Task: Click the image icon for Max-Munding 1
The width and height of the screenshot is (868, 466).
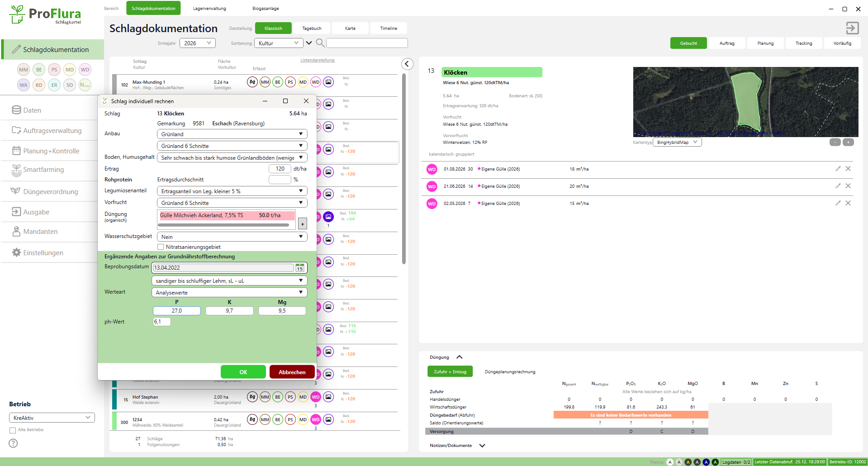Action: tap(328, 82)
